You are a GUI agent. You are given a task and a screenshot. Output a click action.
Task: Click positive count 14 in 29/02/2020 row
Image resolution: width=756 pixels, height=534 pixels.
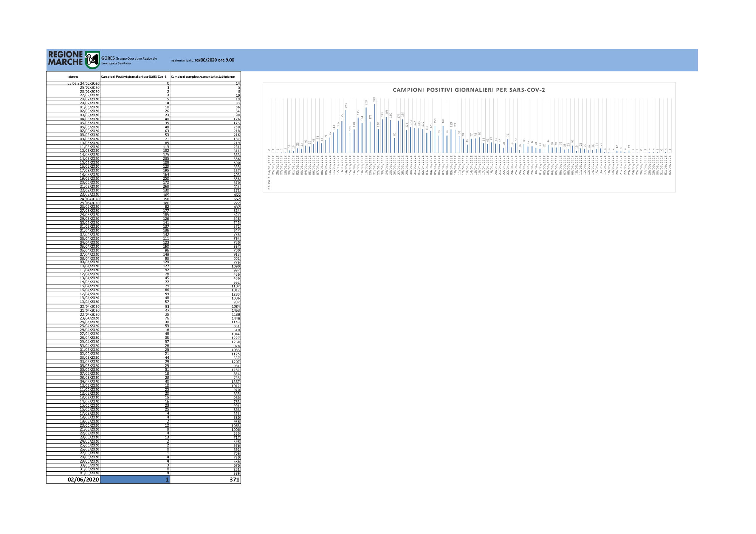[x=167, y=103]
